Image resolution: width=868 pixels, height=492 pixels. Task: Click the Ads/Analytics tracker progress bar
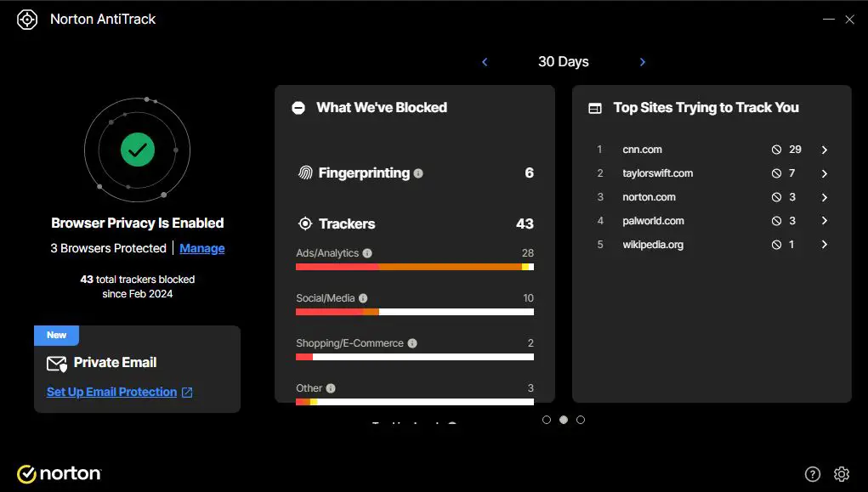pos(415,266)
